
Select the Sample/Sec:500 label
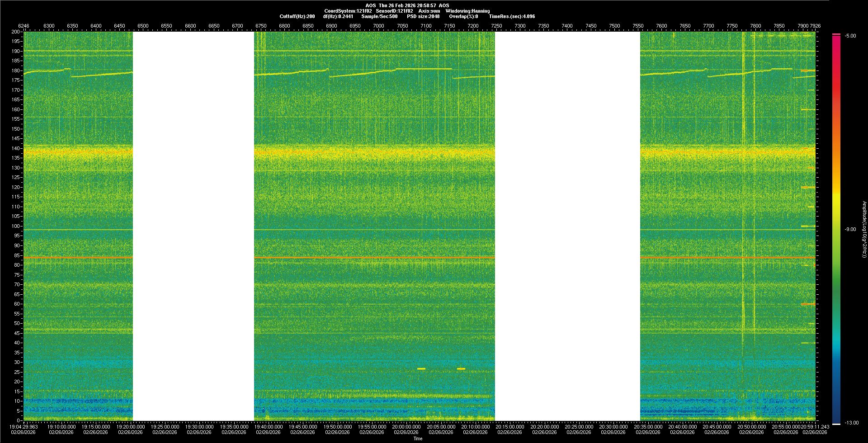pyautogui.click(x=379, y=16)
